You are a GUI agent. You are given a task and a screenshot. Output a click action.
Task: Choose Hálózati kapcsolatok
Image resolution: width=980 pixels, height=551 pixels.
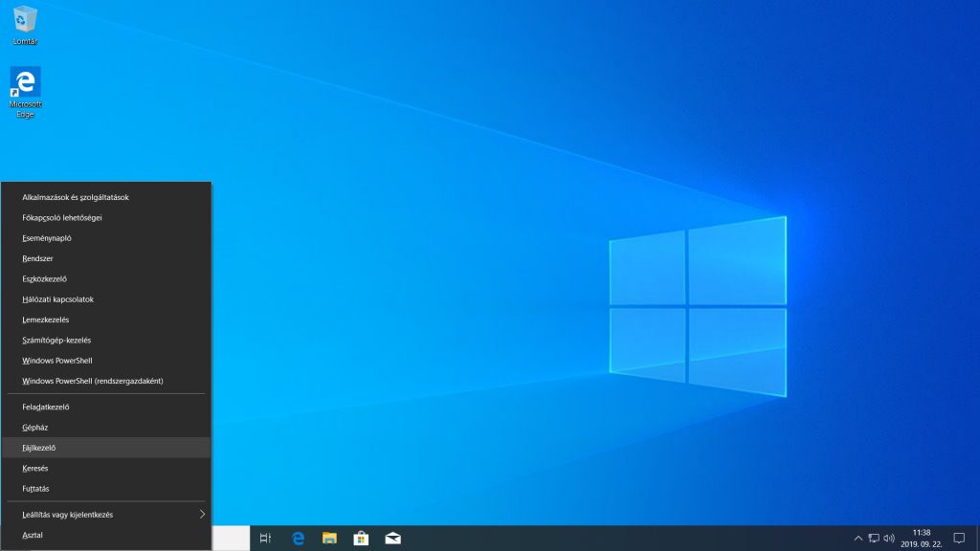[x=106, y=299]
